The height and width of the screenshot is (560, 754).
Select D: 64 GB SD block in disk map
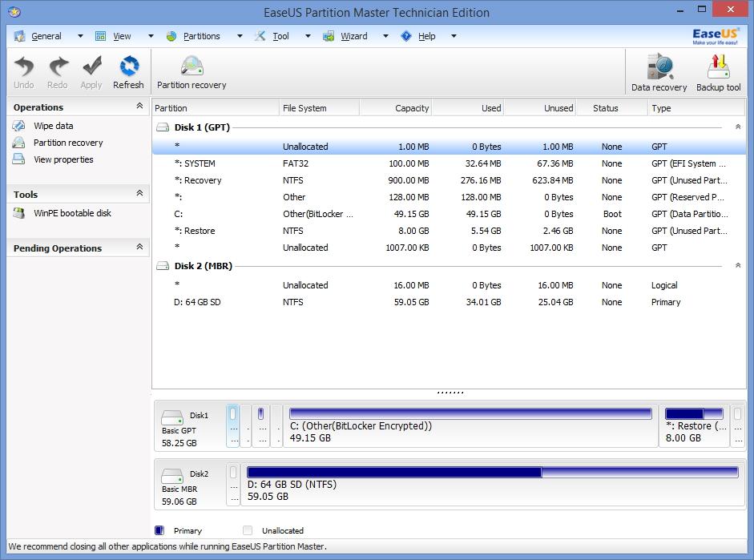click(x=493, y=485)
